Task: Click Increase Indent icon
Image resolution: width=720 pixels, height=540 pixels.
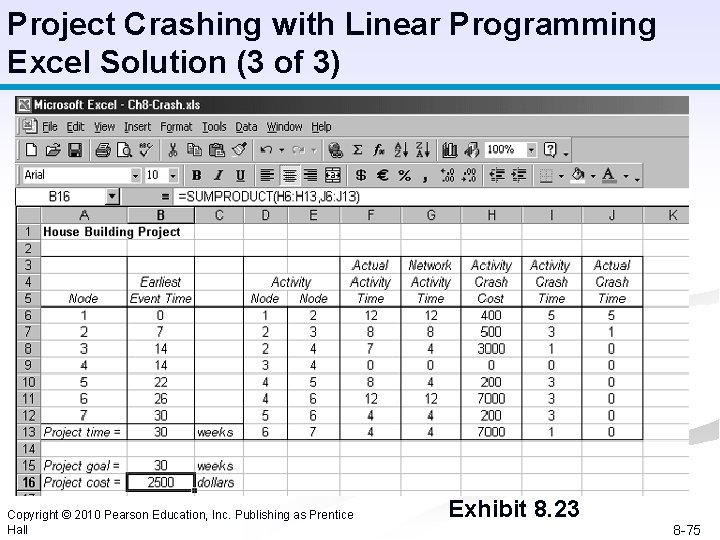Action: pos(519,175)
